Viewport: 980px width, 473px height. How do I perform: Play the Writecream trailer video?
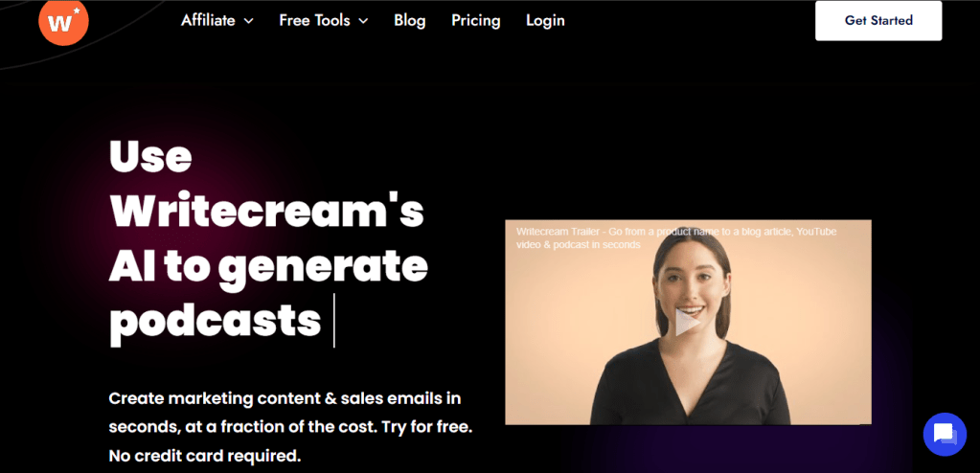[x=688, y=323]
